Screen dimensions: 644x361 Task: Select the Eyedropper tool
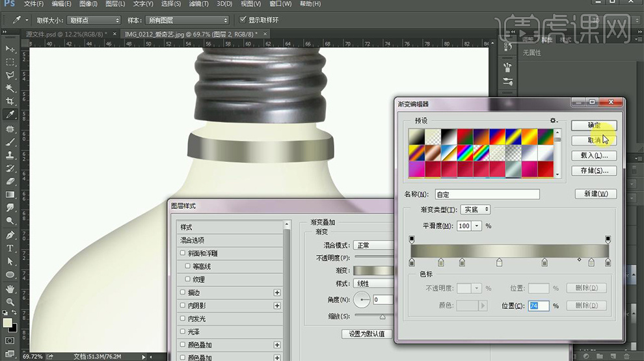click(x=10, y=115)
